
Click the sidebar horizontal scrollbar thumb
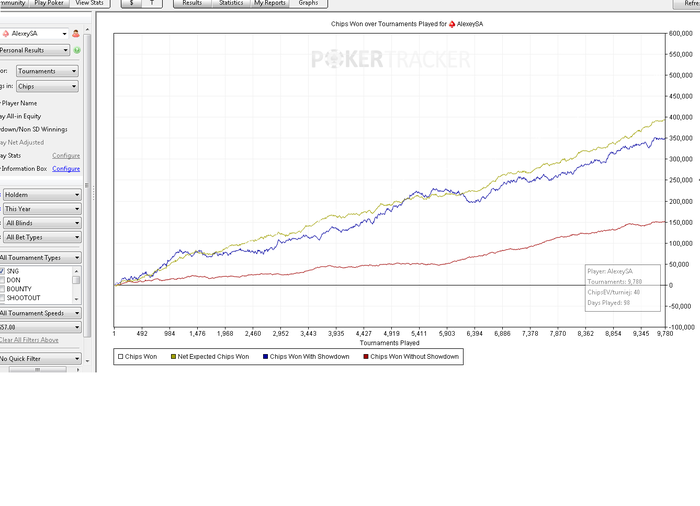pyautogui.click(x=38, y=370)
